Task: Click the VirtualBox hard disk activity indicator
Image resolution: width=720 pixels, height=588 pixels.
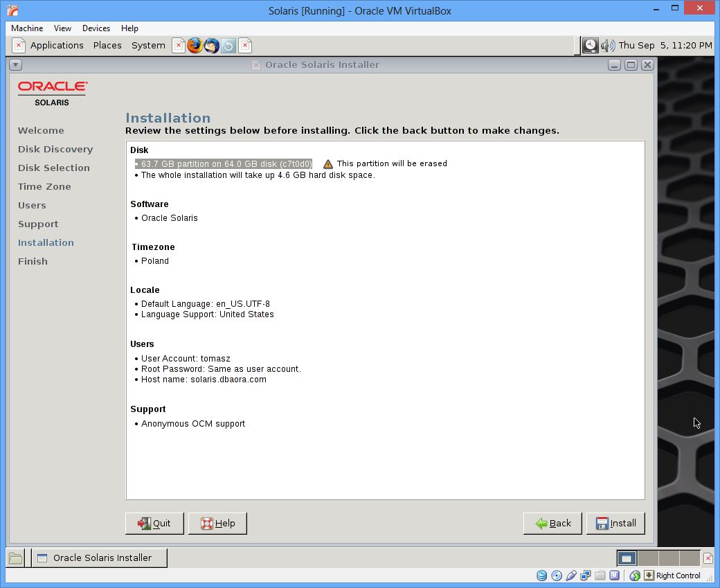Action: tap(542, 576)
